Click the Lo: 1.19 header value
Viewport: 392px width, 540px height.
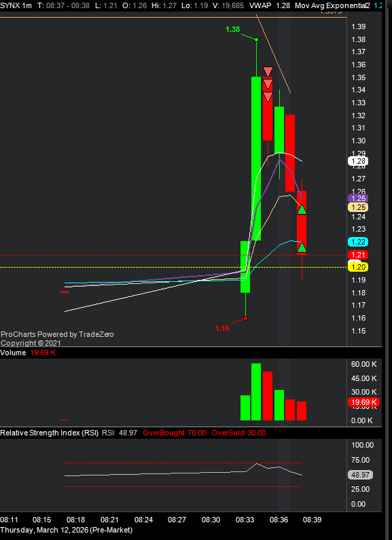[x=195, y=5]
